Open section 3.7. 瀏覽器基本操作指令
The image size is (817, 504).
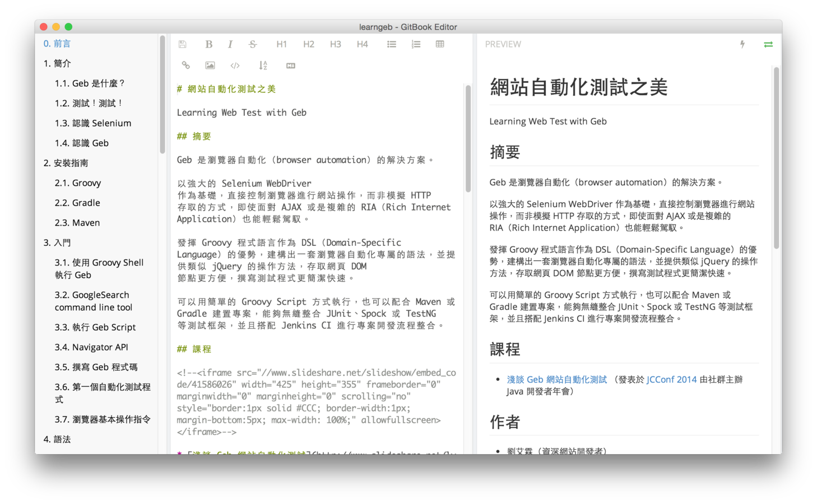tap(103, 419)
